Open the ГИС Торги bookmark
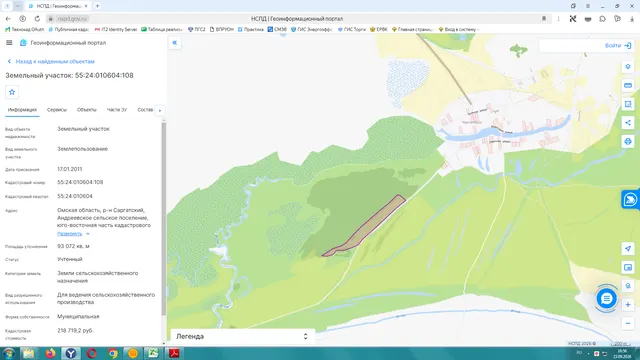 351,29
